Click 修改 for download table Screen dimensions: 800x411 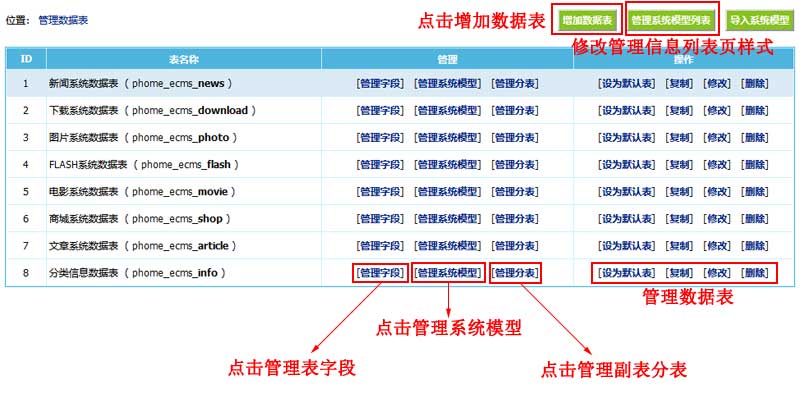pos(717,110)
